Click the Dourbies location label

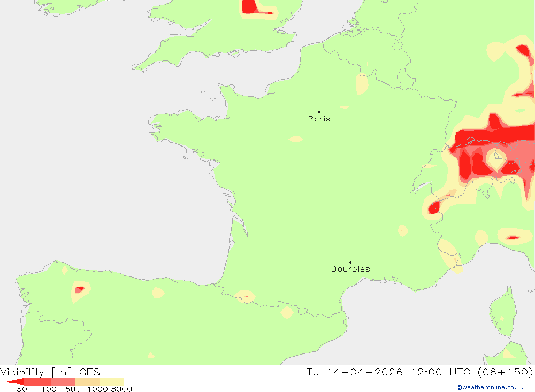pos(350,269)
